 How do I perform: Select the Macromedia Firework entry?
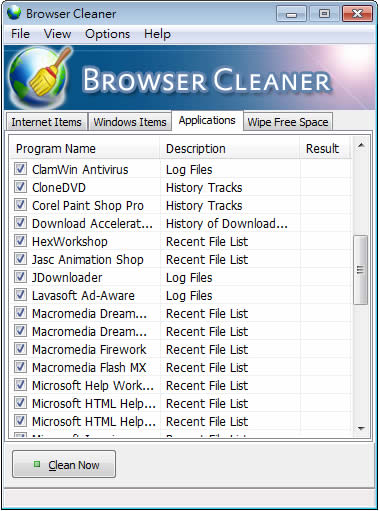click(x=89, y=350)
